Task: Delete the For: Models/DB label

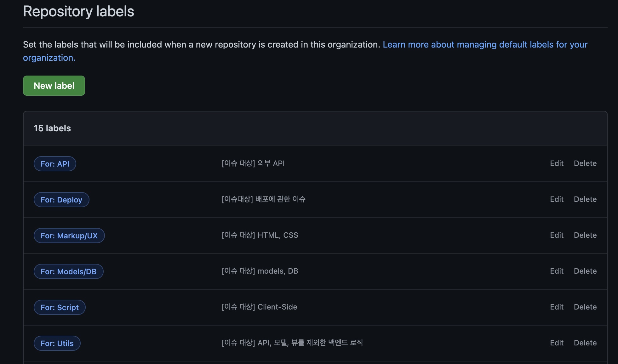Action: click(x=585, y=271)
